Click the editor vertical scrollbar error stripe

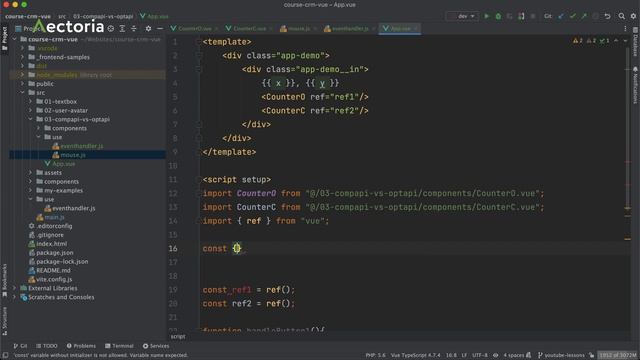point(628,184)
